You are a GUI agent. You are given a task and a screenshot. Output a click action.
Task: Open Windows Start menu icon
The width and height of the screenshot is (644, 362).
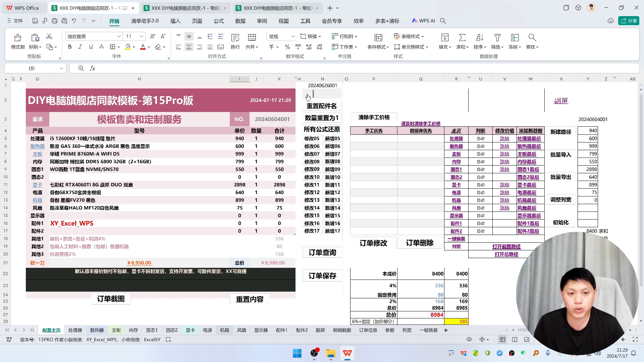point(297,353)
